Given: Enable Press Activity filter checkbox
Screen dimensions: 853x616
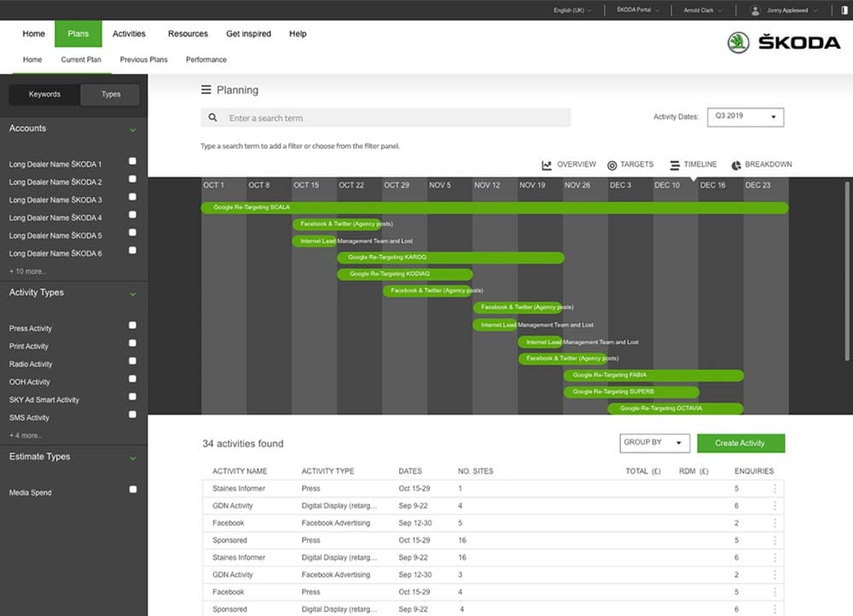Looking at the screenshot, I should [x=132, y=325].
